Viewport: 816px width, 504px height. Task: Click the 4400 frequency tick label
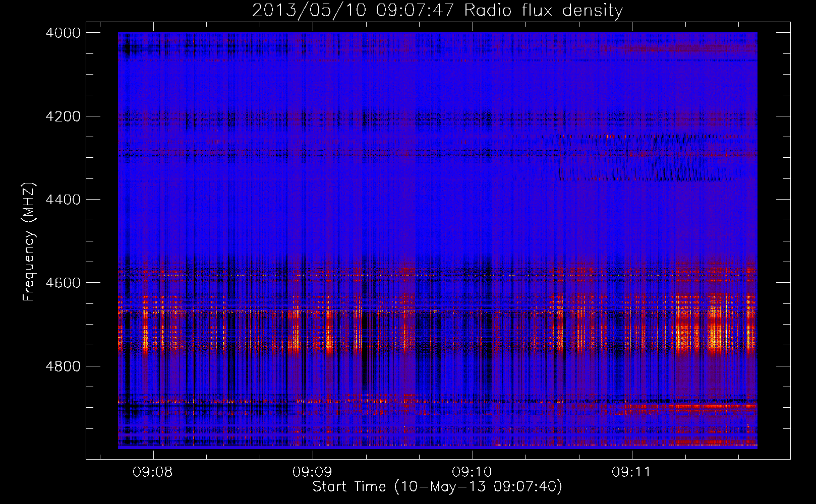(63, 200)
